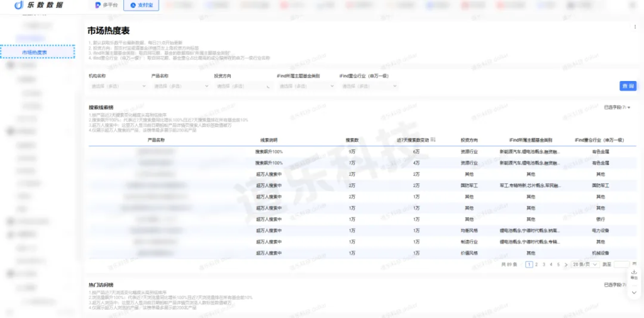Click the down chevron below the export button
644x318 pixels.
(633, 292)
